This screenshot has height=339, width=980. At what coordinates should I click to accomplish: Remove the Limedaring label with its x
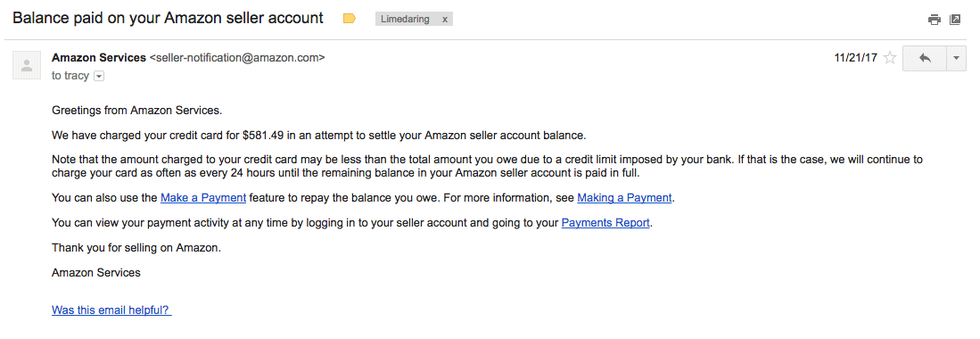coord(445,20)
